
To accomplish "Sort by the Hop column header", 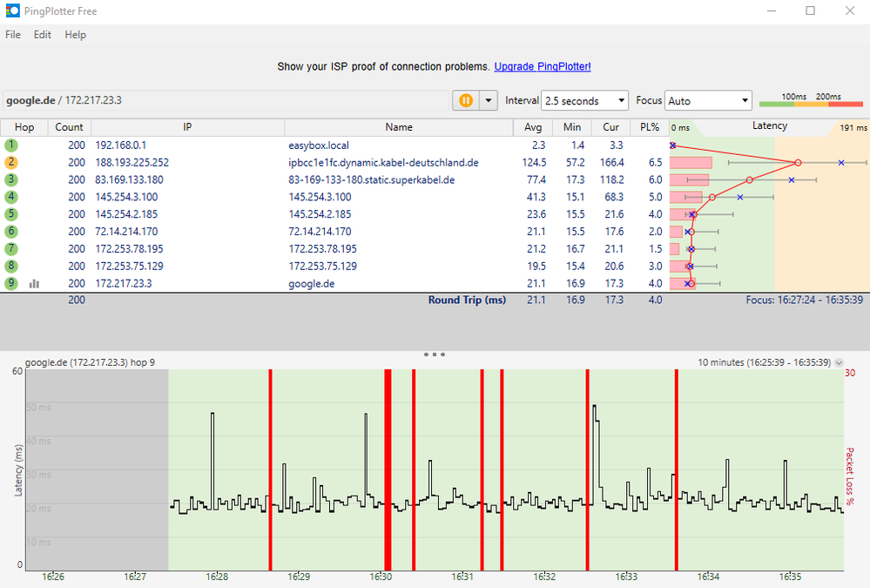I will (x=24, y=127).
